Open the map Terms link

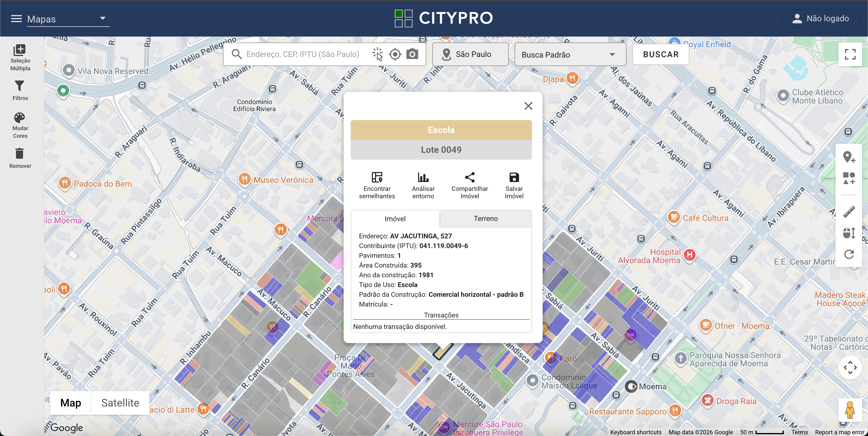pyautogui.click(x=799, y=432)
